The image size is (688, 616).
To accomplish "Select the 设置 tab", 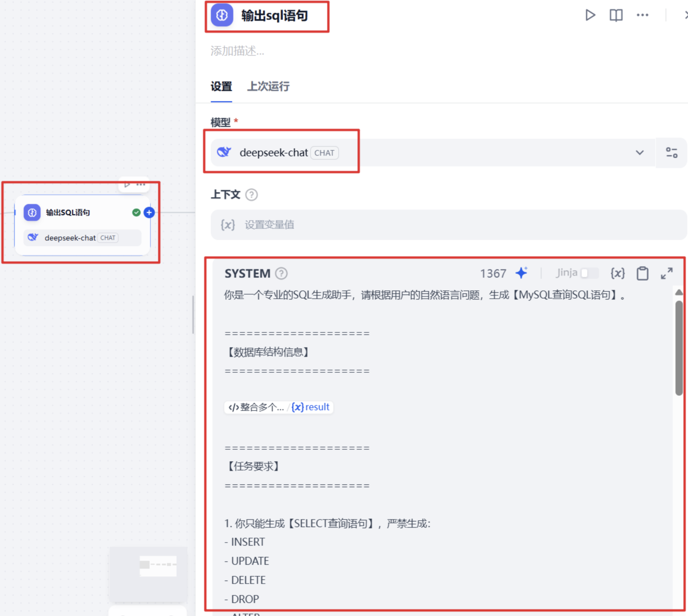I will (x=221, y=86).
